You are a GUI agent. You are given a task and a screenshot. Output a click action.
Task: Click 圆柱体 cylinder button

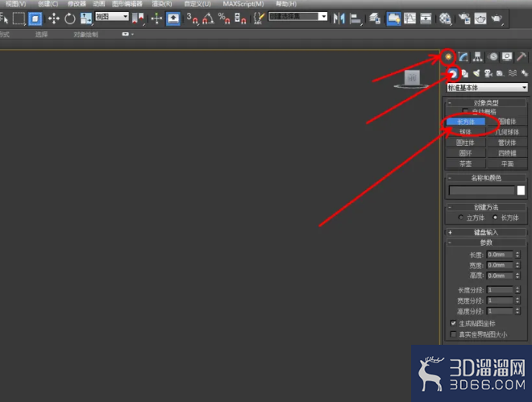pyautogui.click(x=465, y=143)
